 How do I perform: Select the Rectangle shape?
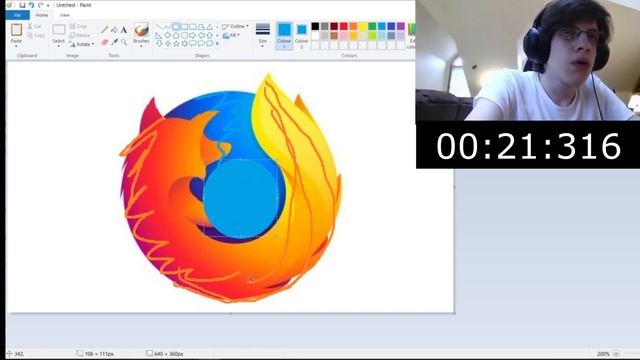(x=184, y=27)
